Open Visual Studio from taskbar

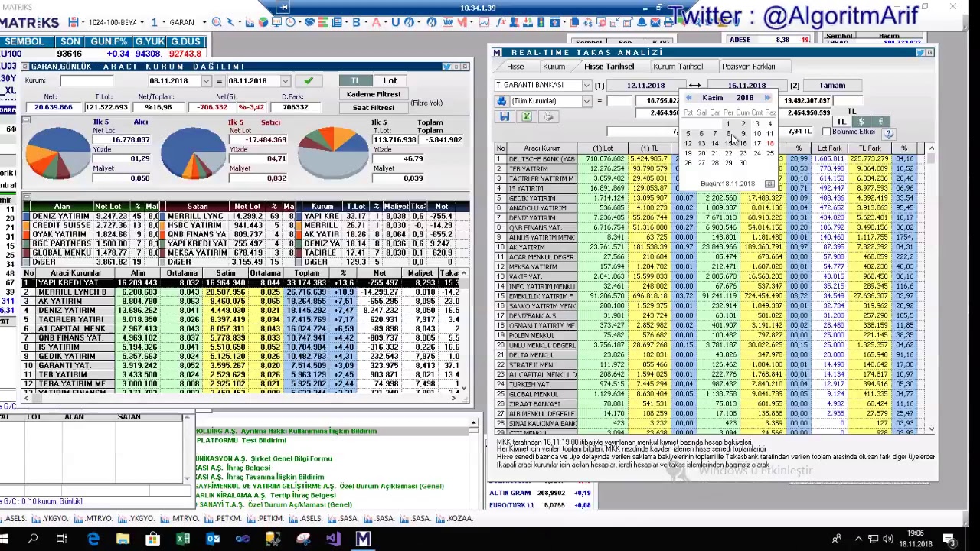(333, 540)
